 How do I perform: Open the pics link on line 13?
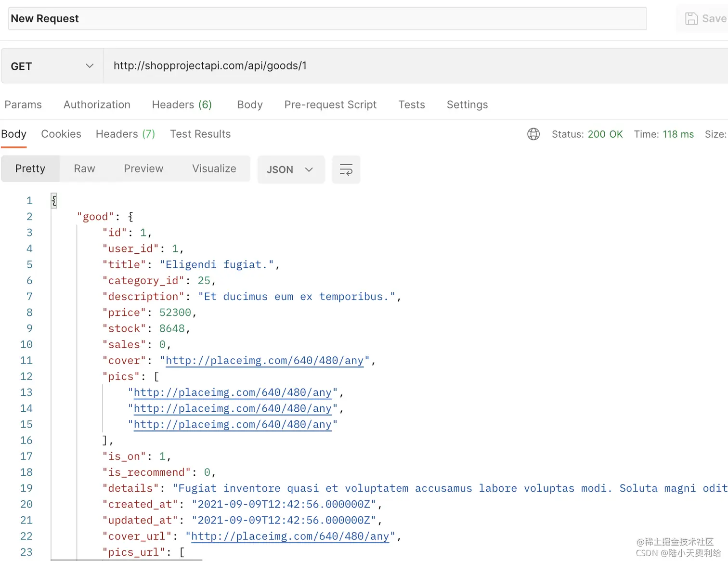pos(233,392)
